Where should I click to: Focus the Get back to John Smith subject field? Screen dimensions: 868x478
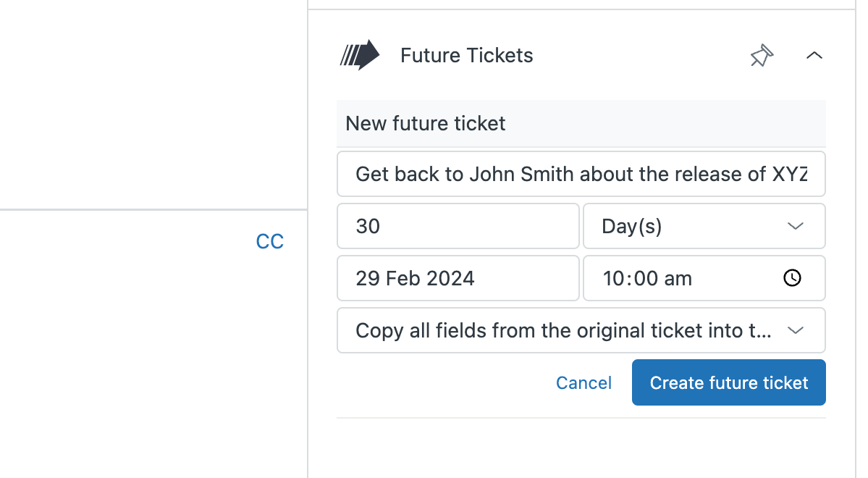581,175
